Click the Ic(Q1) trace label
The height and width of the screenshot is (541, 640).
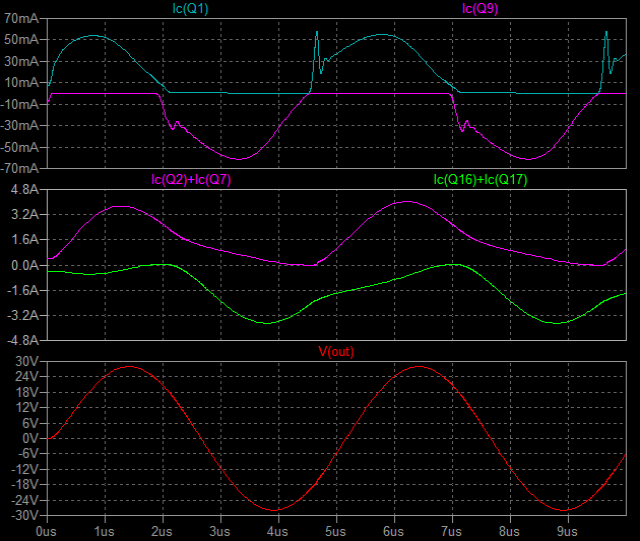(189, 9)
